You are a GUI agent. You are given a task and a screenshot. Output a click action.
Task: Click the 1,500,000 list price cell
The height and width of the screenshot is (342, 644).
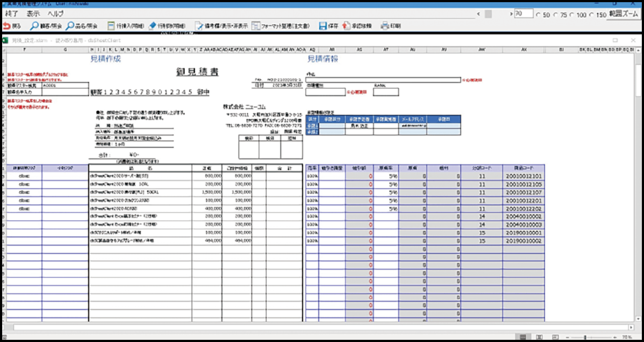(207, 192)
